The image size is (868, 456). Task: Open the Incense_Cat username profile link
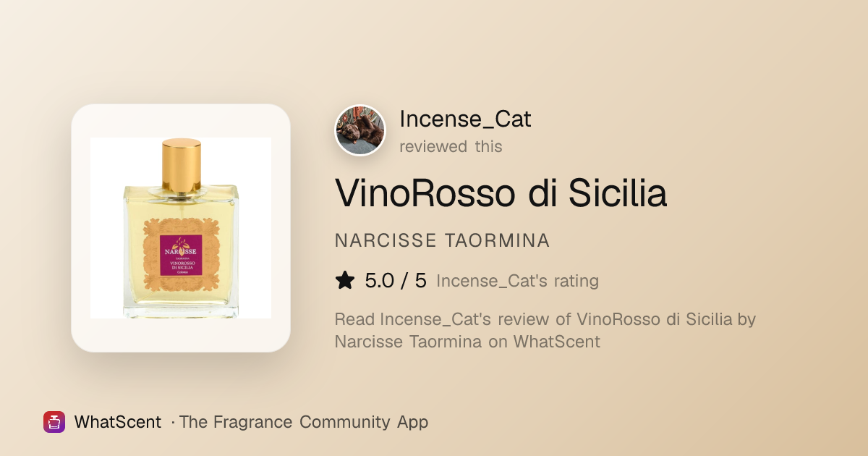coord(465,119)
